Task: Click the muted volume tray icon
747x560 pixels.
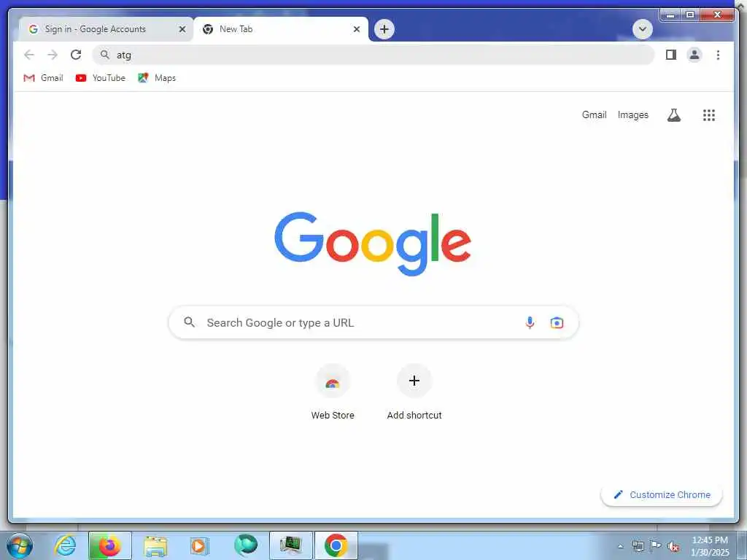Action: pos(673,546)
